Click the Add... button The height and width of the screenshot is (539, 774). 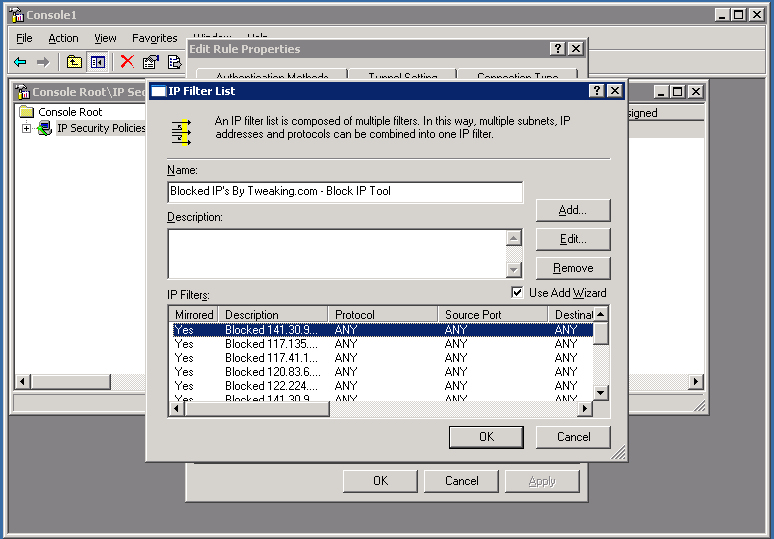[572, 210]
